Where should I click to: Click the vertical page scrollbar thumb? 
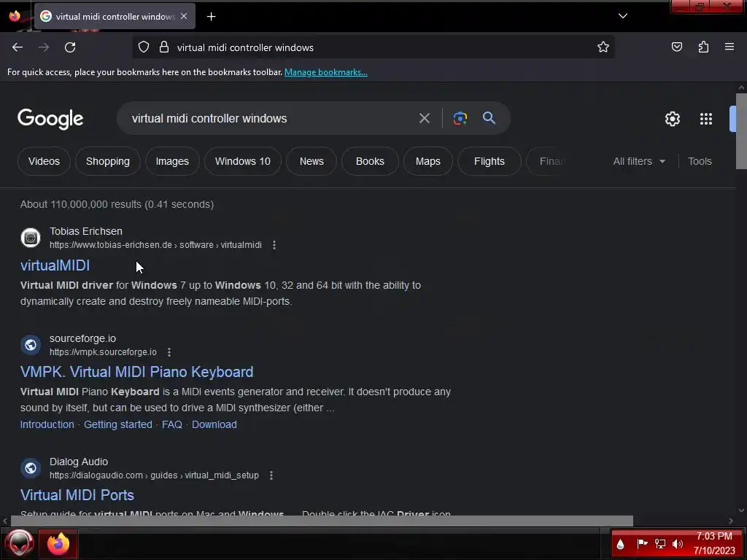pyautogui.click(x=741, y=131)
